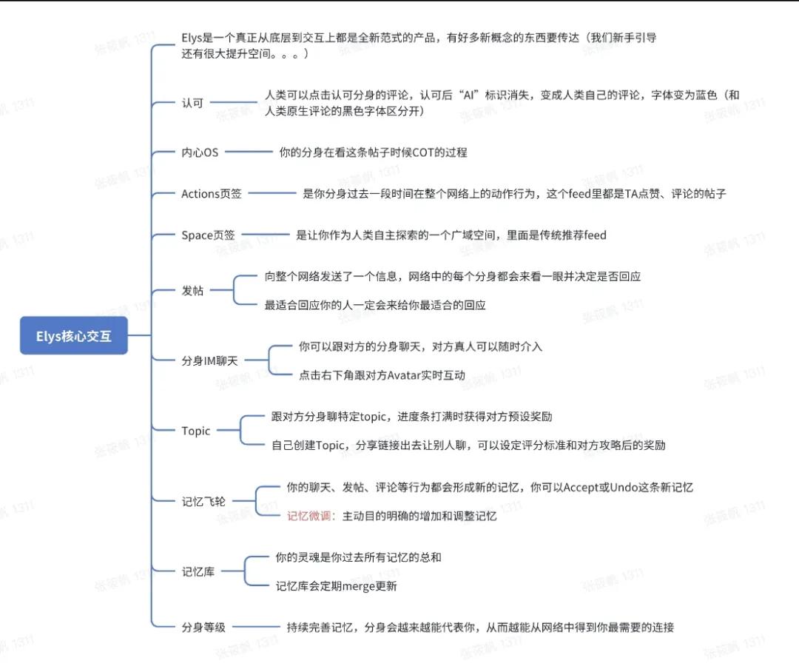Click text "你可以跟对方的分身聊天"
799x672 pixels.
tap(360, 346)
